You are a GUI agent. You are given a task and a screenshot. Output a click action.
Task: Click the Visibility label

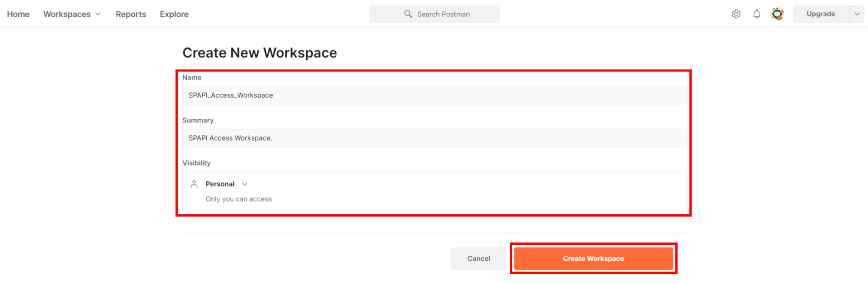pos(196,163)
